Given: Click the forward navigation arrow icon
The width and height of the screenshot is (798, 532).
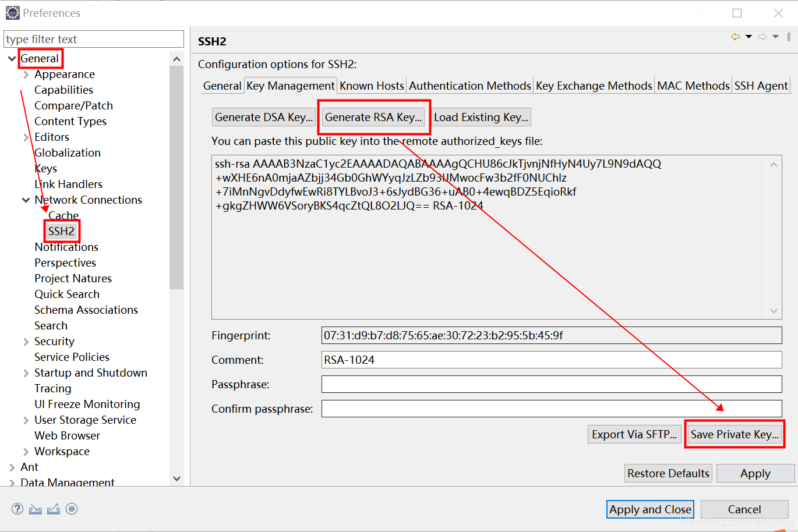Looking at the screenshot, I should (762, 37).
